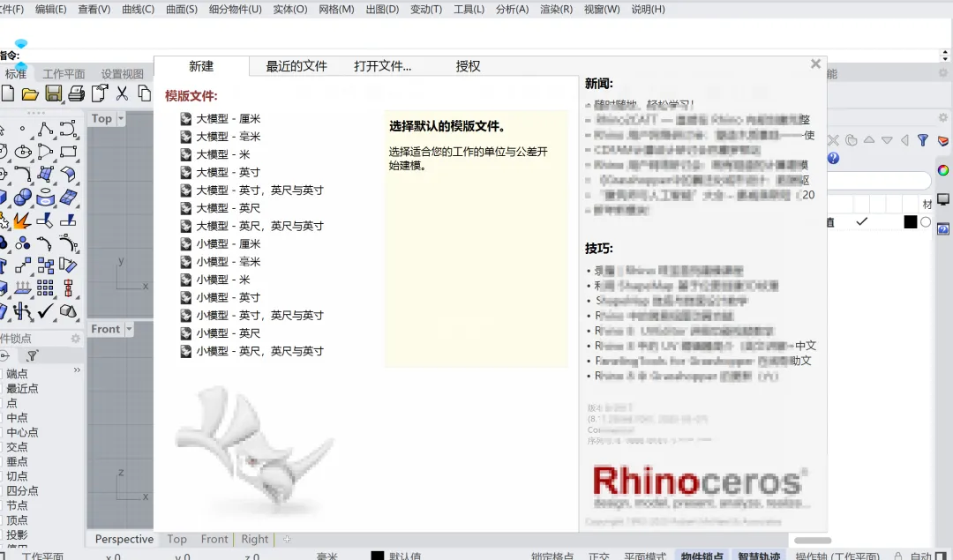Open the 曲线(C) menu
This screenshot has height=560, width=953.
coord(138,9)
